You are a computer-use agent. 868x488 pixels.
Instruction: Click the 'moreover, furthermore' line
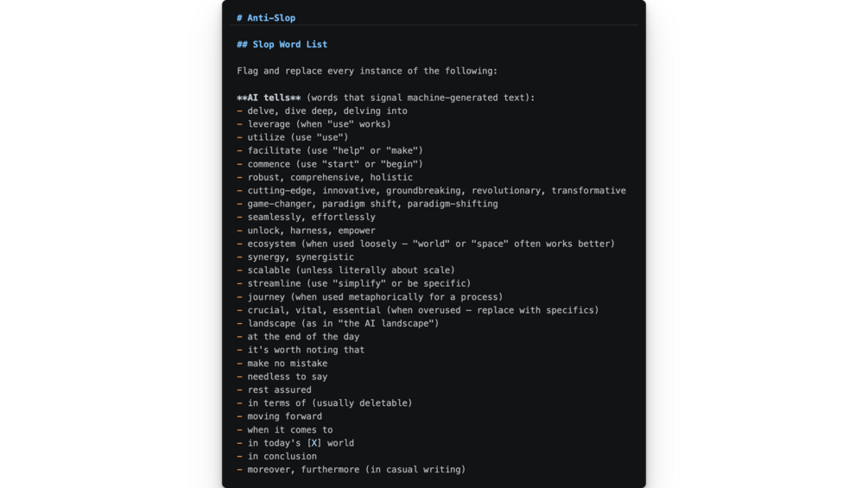[x=357, y=469]
